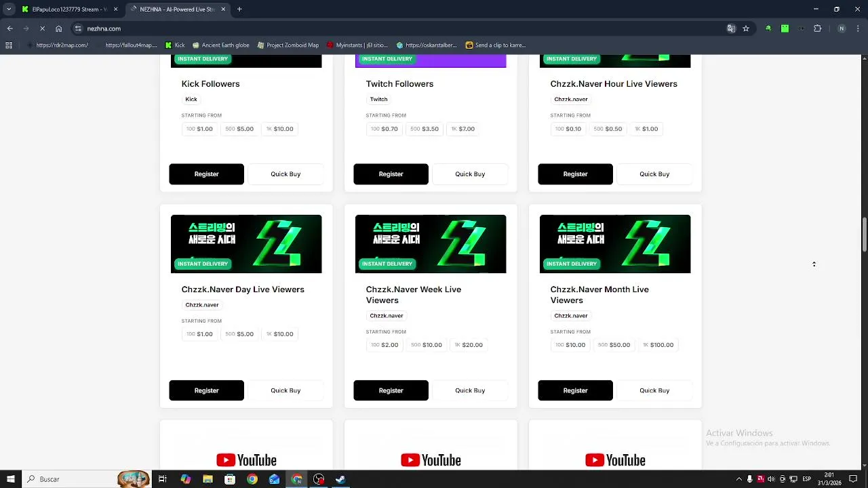This screenshot has height=488, width=868.
Task: Select the 1K $20.00 Week Live Viewers price
Action: (469, 345)
